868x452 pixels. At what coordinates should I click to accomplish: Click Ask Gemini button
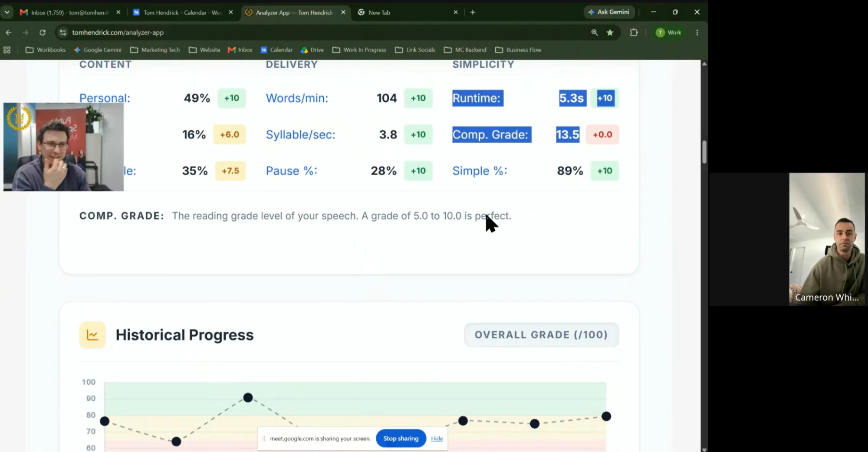(x=609, y=12)
